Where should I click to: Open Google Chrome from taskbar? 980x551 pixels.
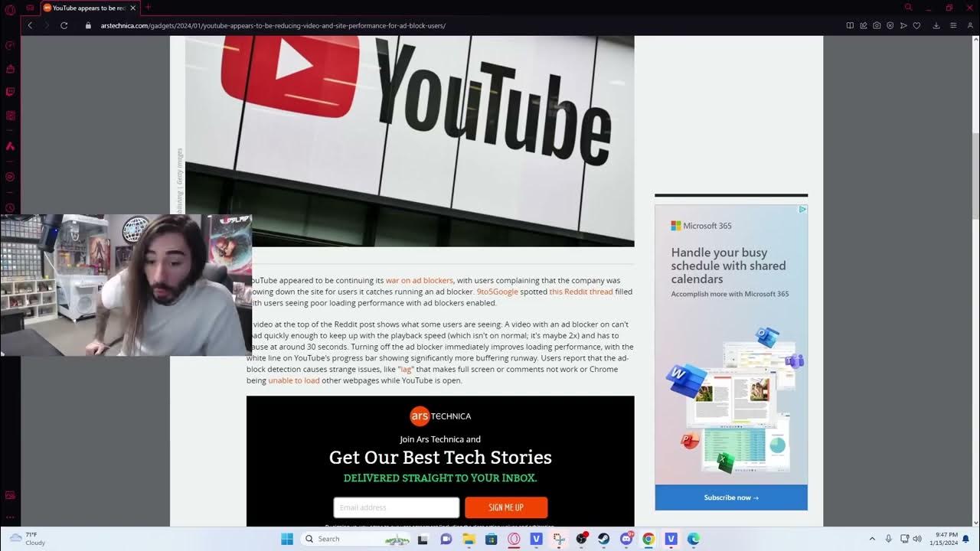(x=648, y=539)
